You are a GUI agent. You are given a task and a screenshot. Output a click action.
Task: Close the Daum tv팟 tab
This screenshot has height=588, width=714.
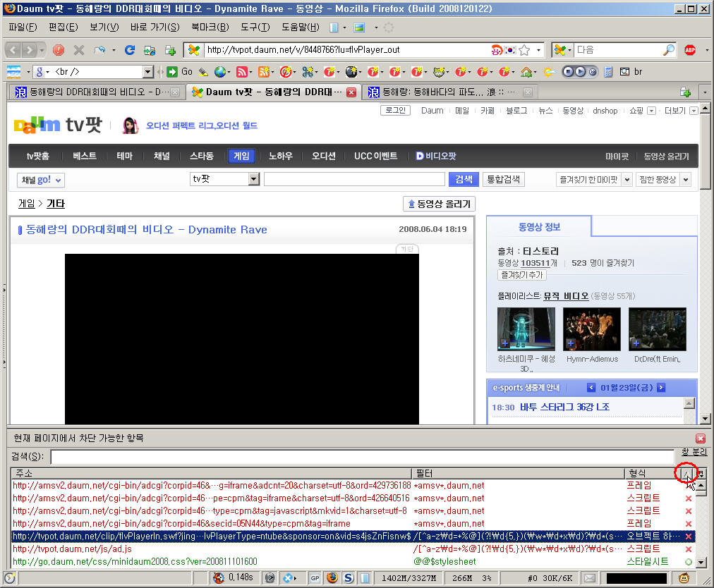pyautogui.click(x=351, y=92)
